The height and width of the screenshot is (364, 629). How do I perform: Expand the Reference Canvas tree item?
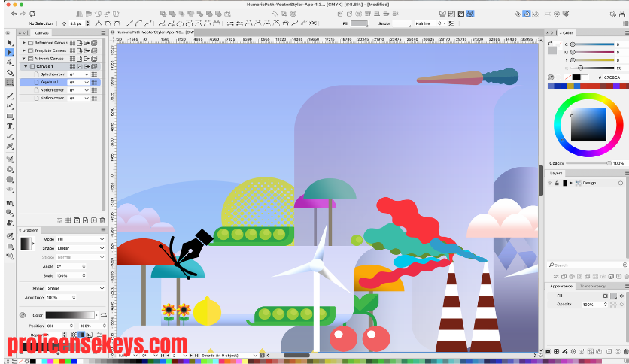[23, 43]
